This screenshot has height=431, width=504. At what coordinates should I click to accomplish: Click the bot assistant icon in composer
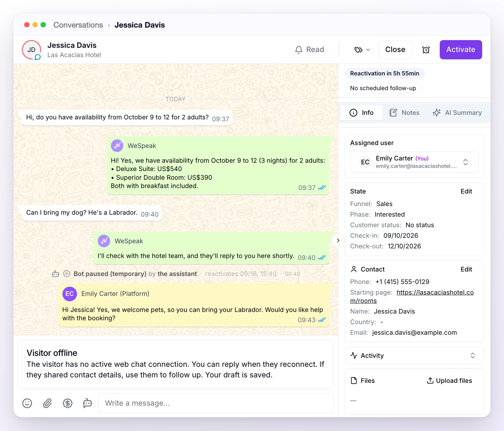click(x=87, y=403)
